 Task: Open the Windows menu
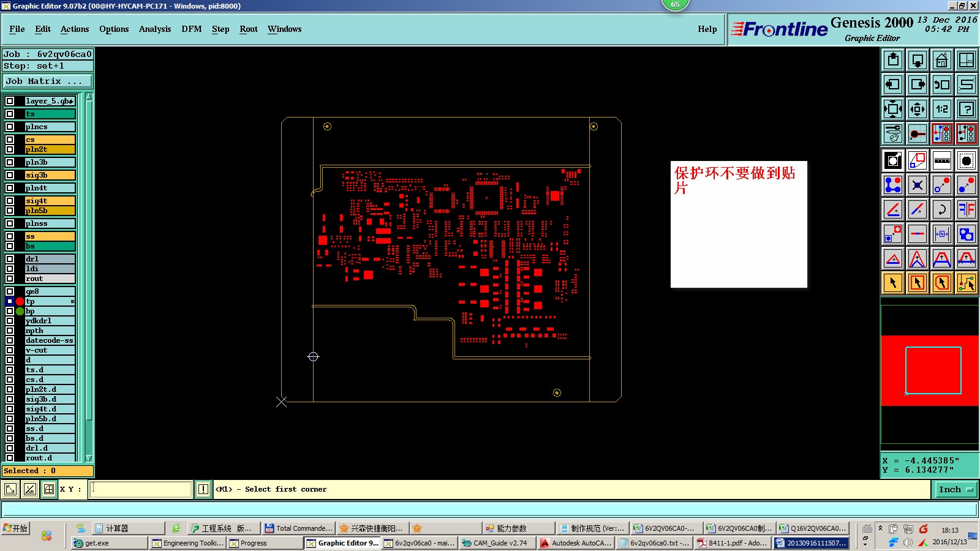tap(285, 29)
